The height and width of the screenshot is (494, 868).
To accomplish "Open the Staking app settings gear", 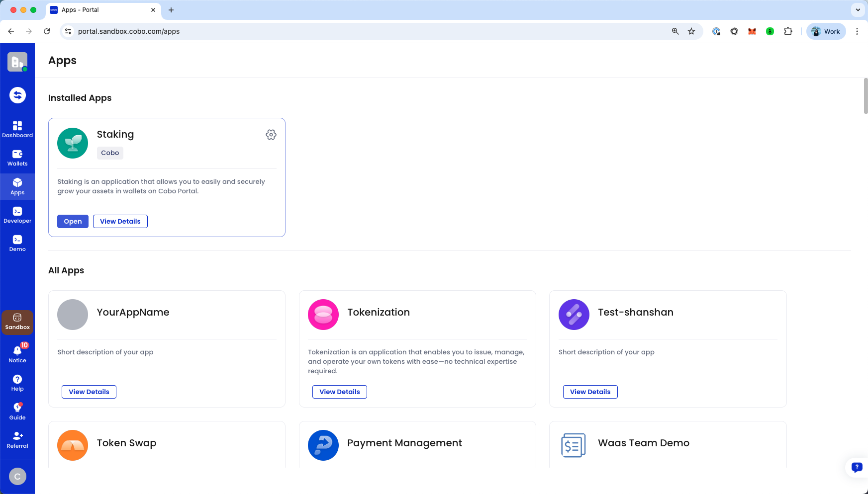I will click(x=271, y=135).
